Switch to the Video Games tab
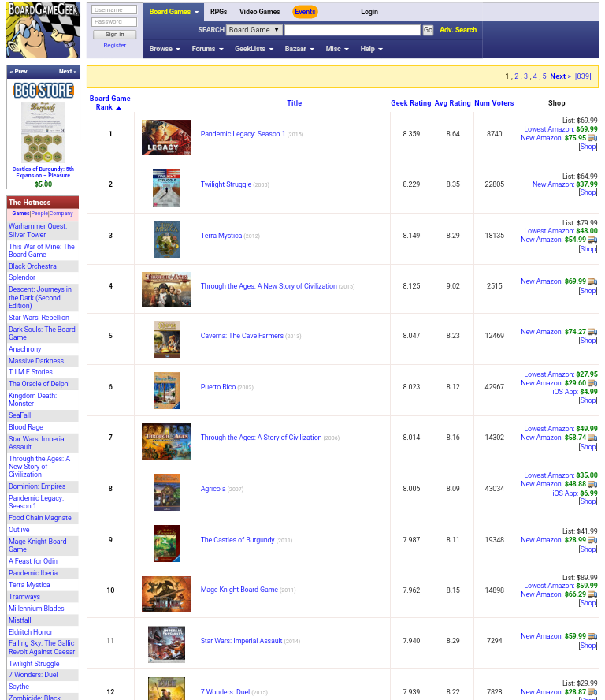This screenshot has height=700, width=605. click(x=260, y=12)
